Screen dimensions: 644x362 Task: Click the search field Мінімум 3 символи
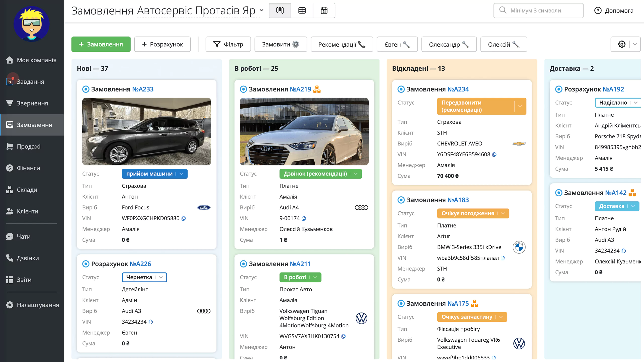pos(538,10)
